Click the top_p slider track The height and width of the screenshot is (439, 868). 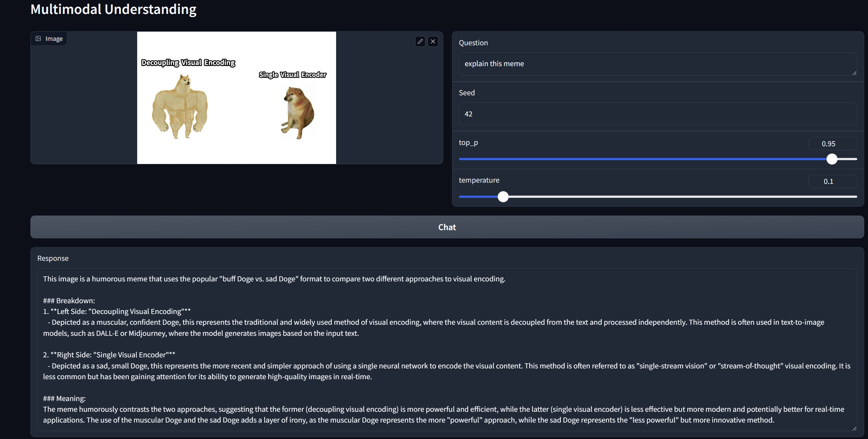click(640, 159)
